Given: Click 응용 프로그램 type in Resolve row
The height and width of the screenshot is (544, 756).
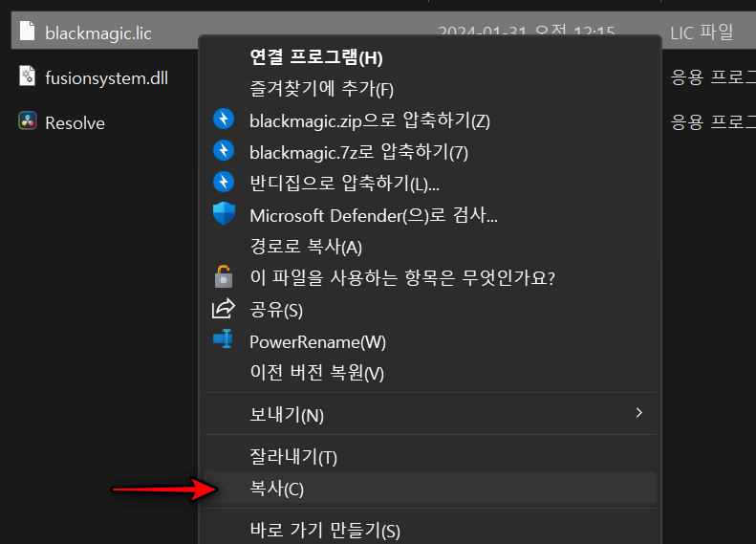Looking at the screenshot, I should click(x=713, y=121).
